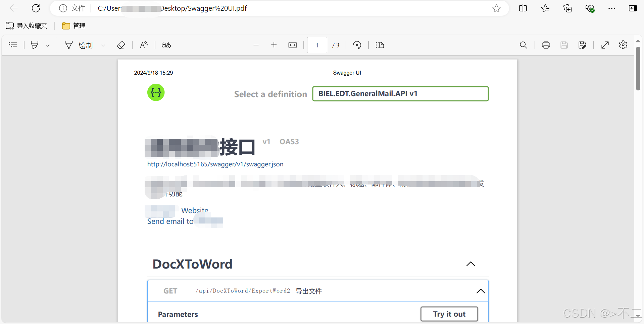
Task: Print the Swagger UI PDF
Action: (546, 45)
